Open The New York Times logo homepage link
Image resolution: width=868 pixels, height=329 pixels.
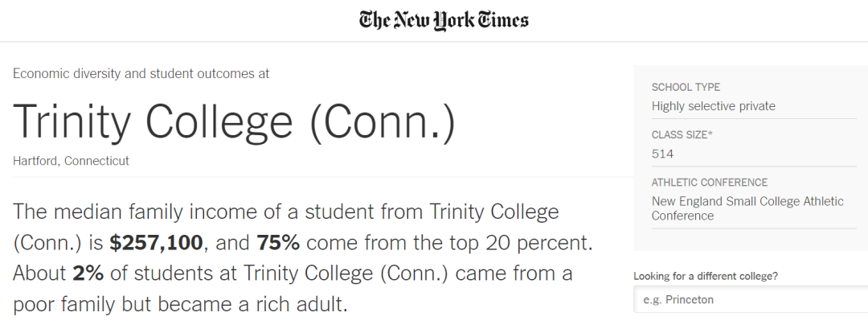[444, 20]
